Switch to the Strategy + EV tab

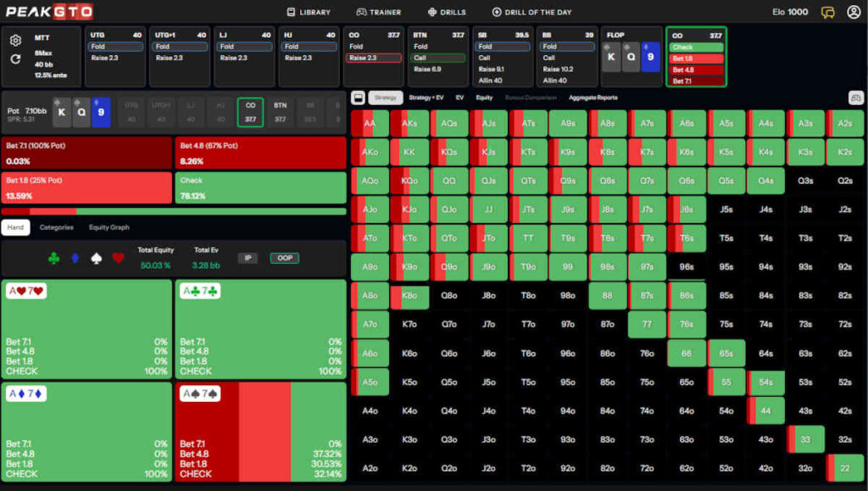(426, 98)
